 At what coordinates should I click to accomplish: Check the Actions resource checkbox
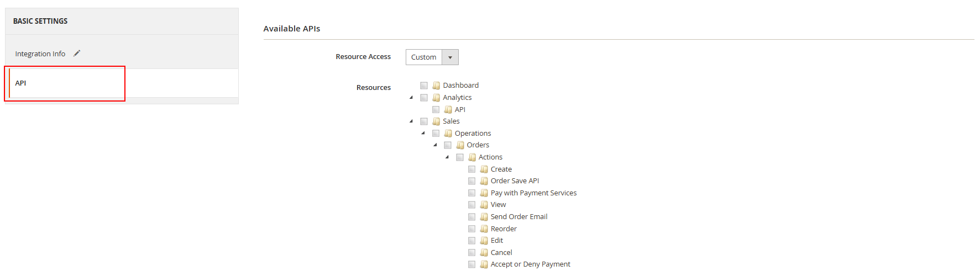tap(460, 157)
